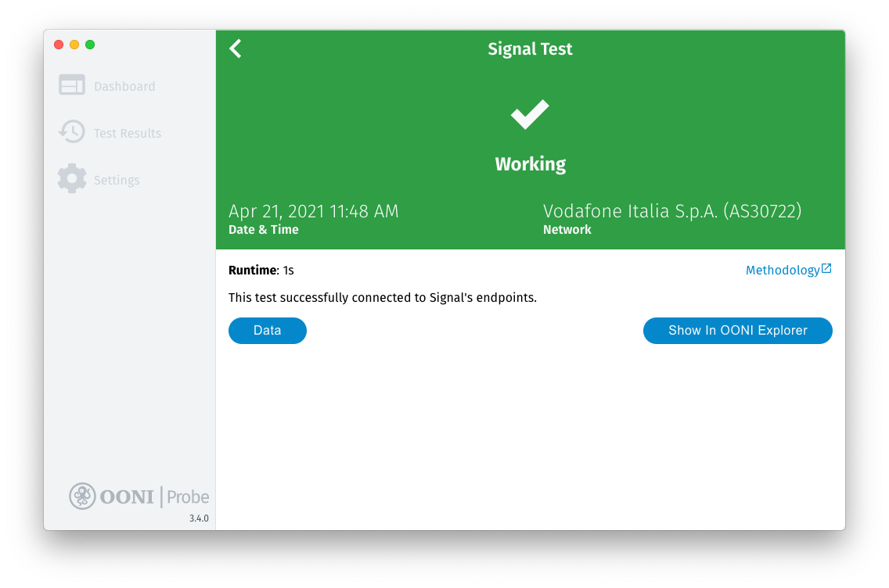Minimize window with the yellow button
Viewport: 889px width, 588px height.
74,45
